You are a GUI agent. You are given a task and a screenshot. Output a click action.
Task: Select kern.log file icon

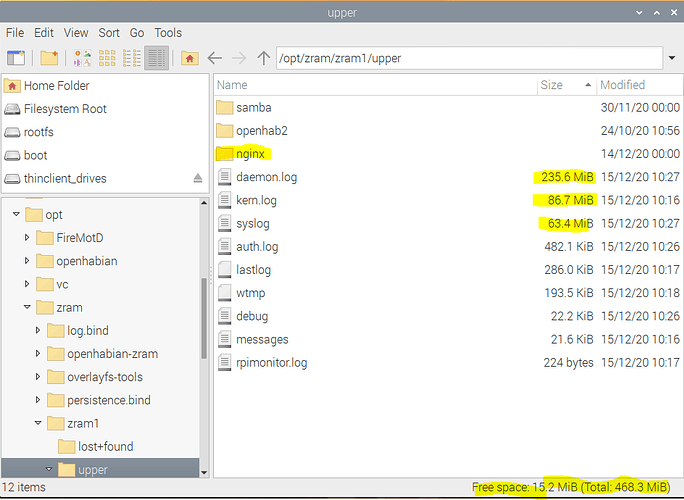click(225, 200)
